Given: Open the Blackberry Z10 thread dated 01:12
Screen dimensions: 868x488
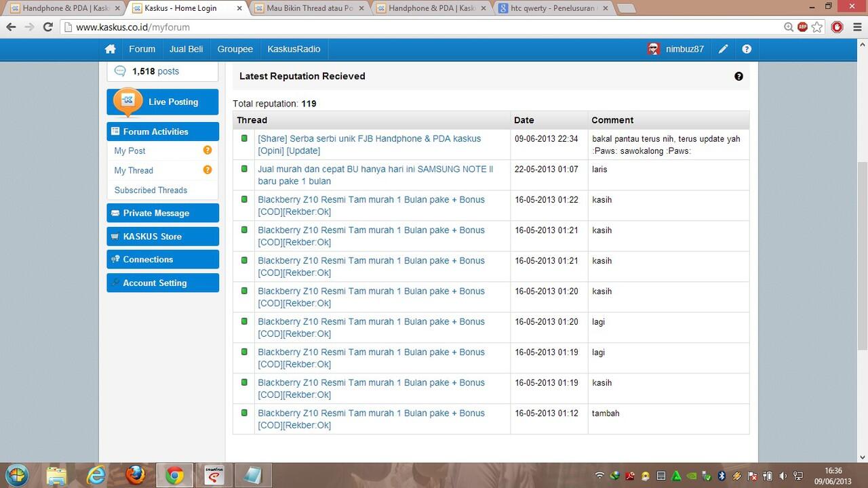Looking at the screenshot, I should click(371, 419).
